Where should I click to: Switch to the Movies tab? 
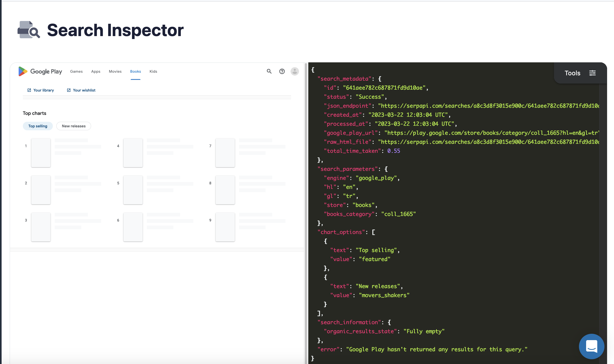(115, 71)
